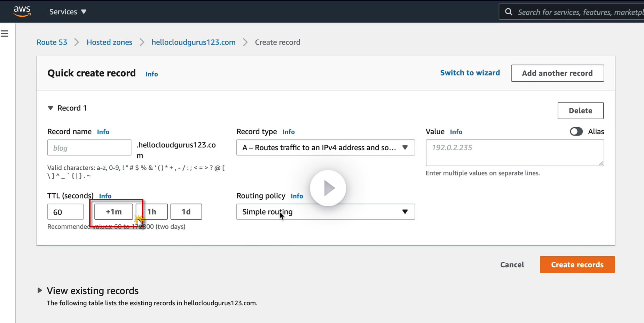Toggle the Alias switch

click(576, 131)
